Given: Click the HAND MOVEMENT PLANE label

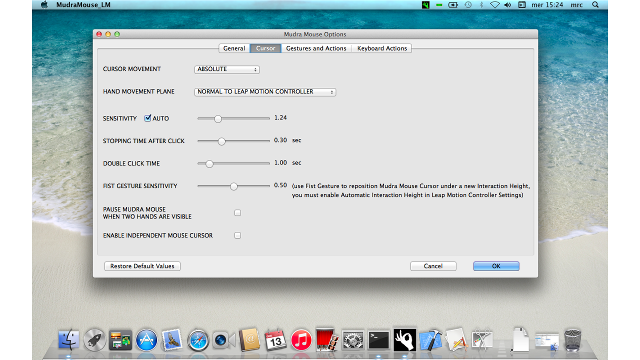Looking at the screenshot, I should (139, 91).
